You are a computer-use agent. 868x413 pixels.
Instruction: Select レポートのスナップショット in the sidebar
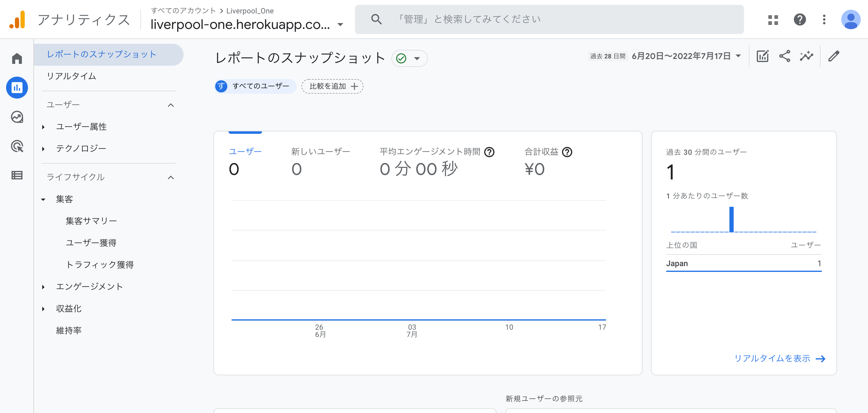coord(108,55)
